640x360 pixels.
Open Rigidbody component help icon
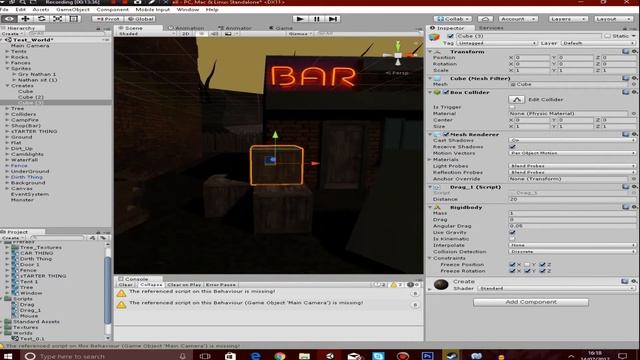[626, 207]
